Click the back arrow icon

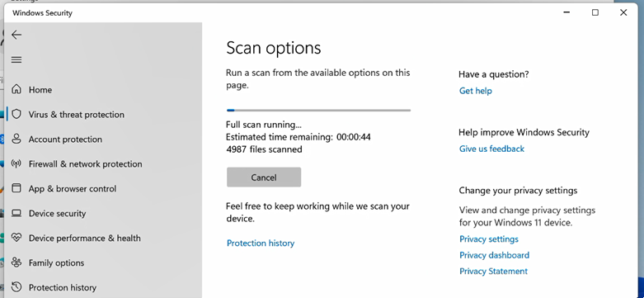16,35
